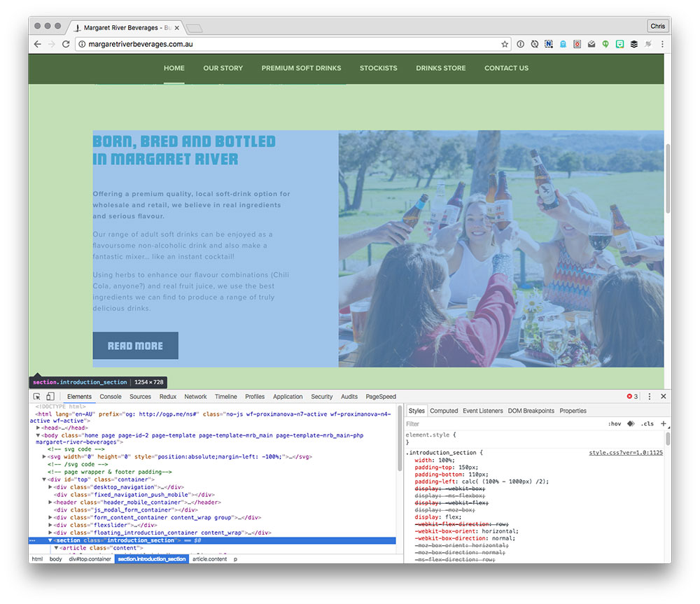700x604 pixels.
Task: Open the Security tab
Action: click(x=322, y=396)
